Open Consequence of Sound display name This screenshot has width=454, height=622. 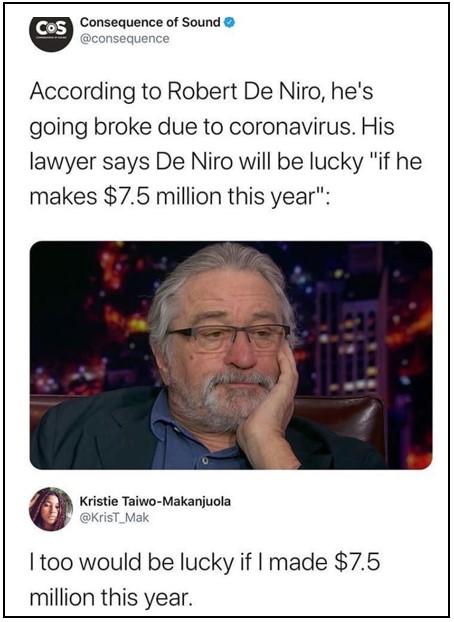tap(150, 23)
